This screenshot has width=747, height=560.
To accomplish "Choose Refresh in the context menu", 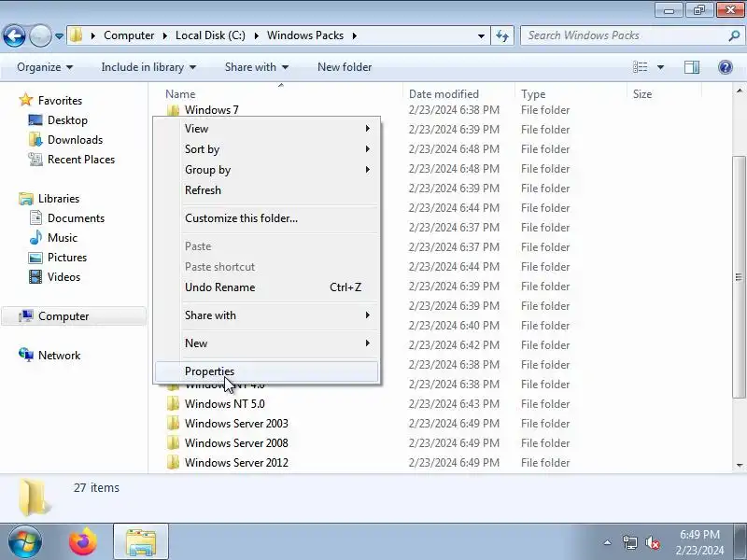I will (x=267, y=190).
